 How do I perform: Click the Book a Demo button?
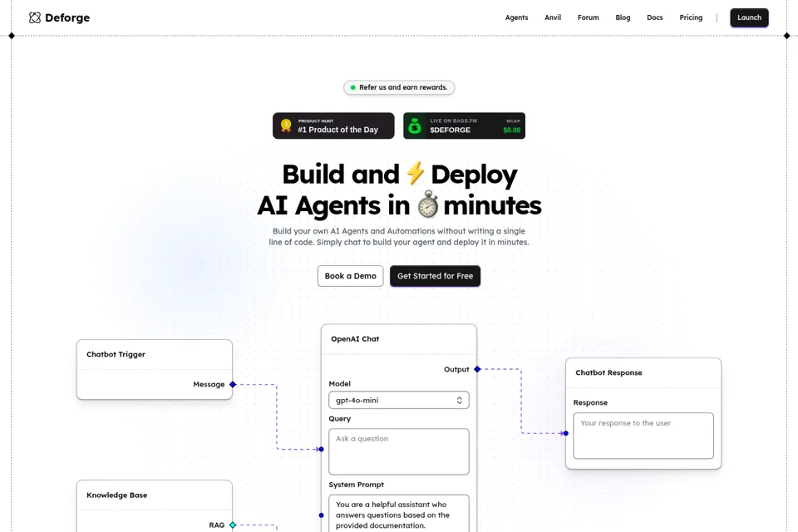pos(351,276)
